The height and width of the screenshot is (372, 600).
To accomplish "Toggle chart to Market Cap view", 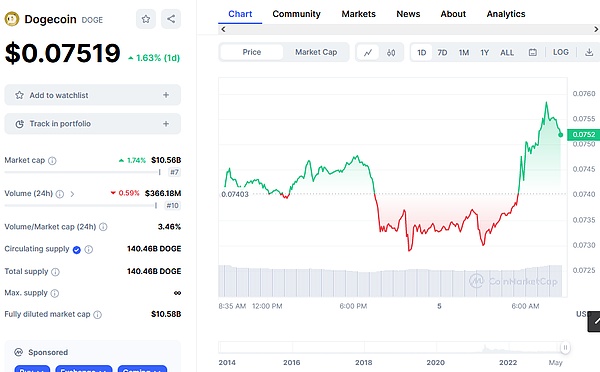I will (316, 52).
